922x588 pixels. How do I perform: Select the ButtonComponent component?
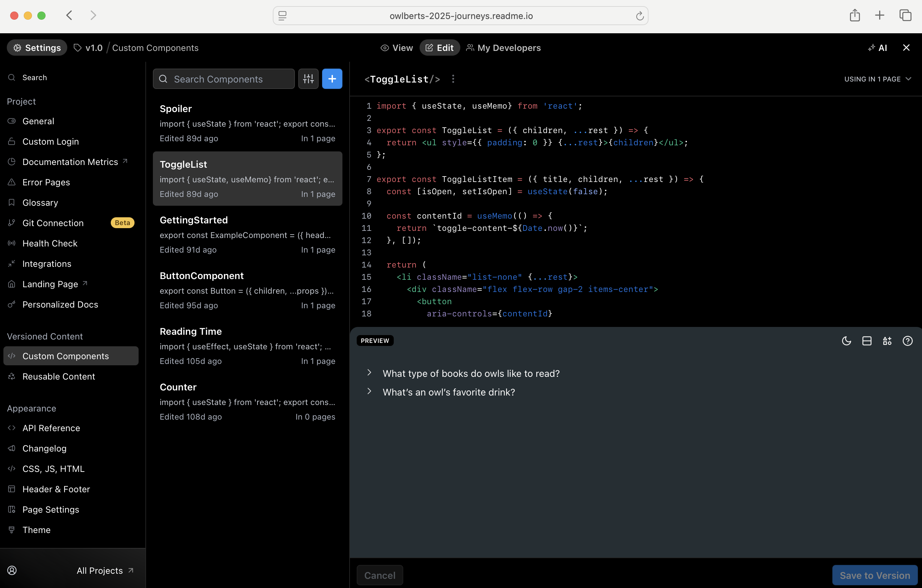247,290
